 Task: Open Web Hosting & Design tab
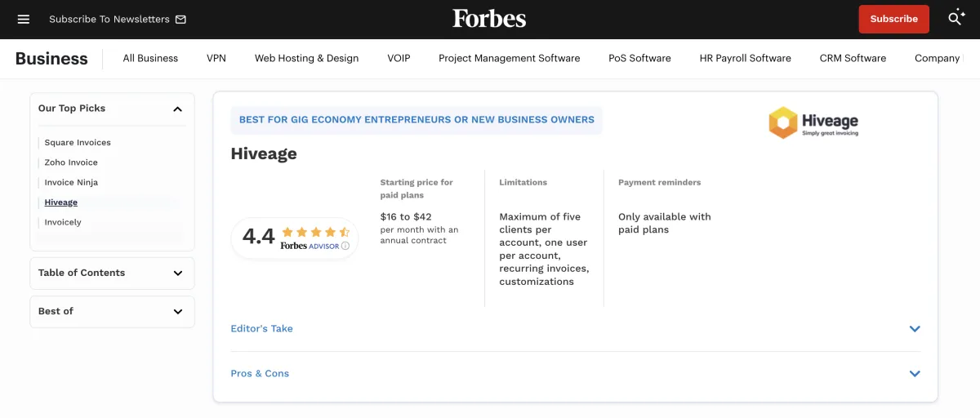click(306, 58)
